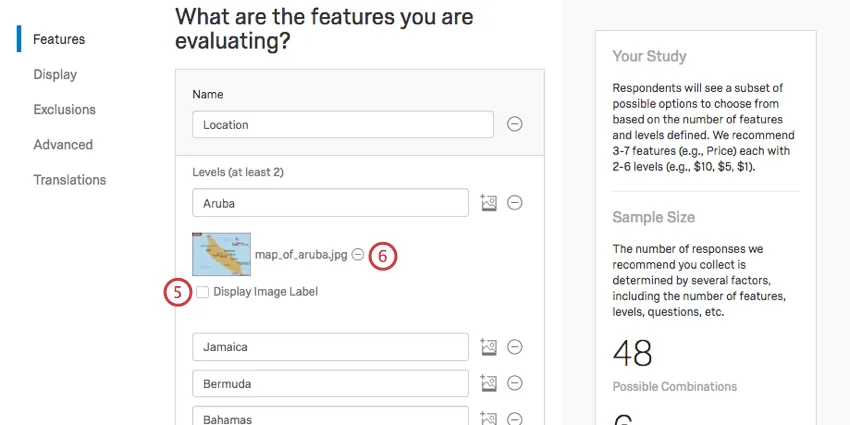Go to the Exclusions section

pyautogui.click(x=64, y=109)
